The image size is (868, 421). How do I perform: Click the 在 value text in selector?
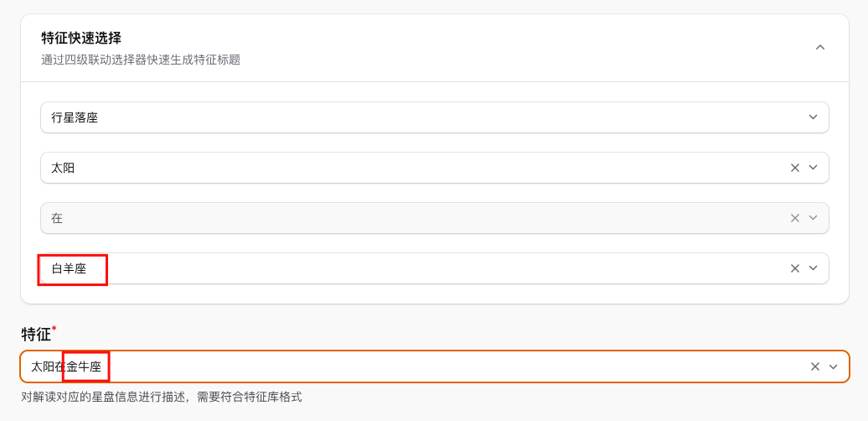tap(57, 218)
